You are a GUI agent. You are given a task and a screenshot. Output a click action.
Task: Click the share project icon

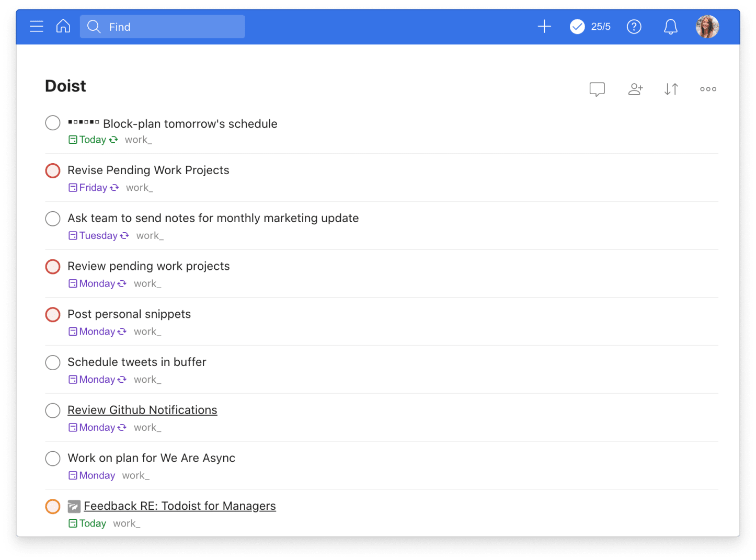tap(635, 89)
